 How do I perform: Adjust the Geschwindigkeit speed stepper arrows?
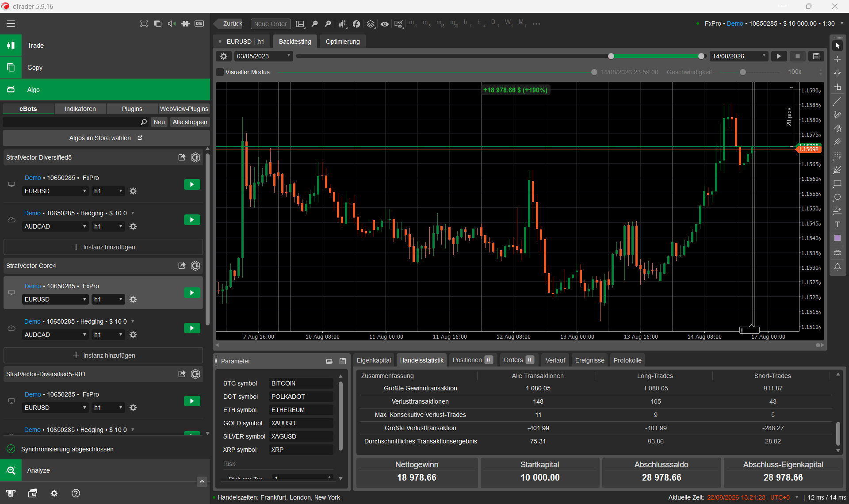pos(821,72)
